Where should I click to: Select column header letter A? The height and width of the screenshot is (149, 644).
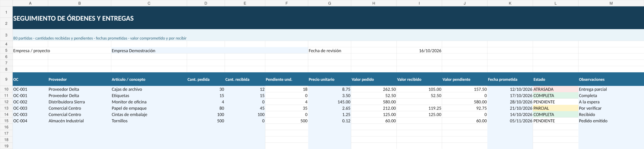click(30, 3)
